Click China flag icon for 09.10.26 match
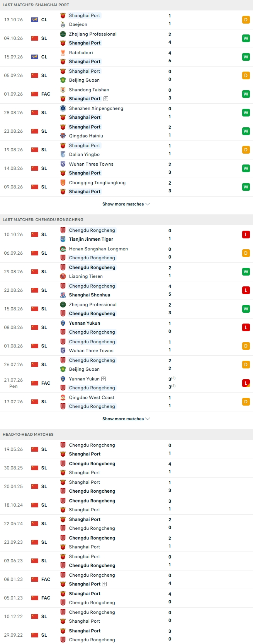The height and width of the screenshot is (644, 253). click(35, 38)
